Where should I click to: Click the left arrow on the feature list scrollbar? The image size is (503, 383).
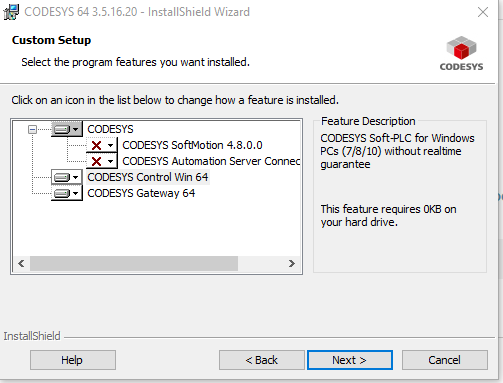(21, 263)
